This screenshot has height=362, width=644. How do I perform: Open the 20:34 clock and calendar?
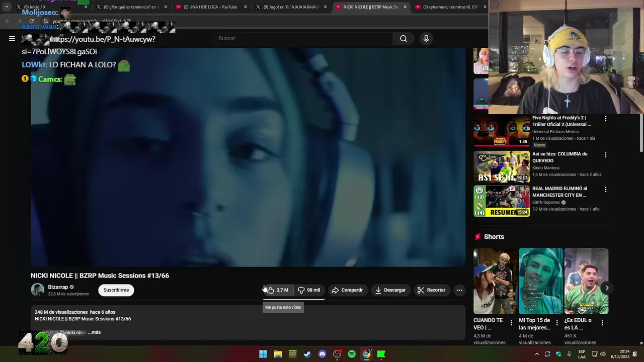click(x=620, y=354)
